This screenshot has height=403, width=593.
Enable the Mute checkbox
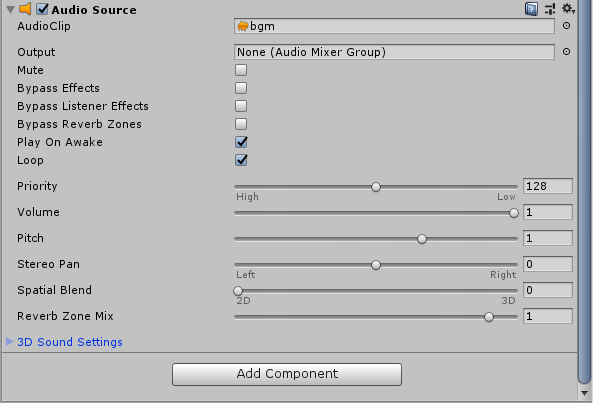tap(241, 70)
